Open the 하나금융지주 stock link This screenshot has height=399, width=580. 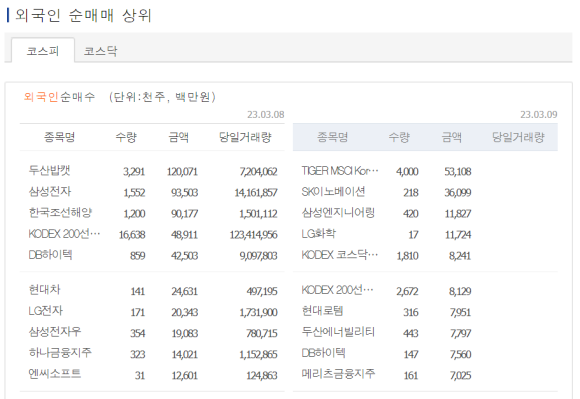pyautogui.click(x=60, y=353)
